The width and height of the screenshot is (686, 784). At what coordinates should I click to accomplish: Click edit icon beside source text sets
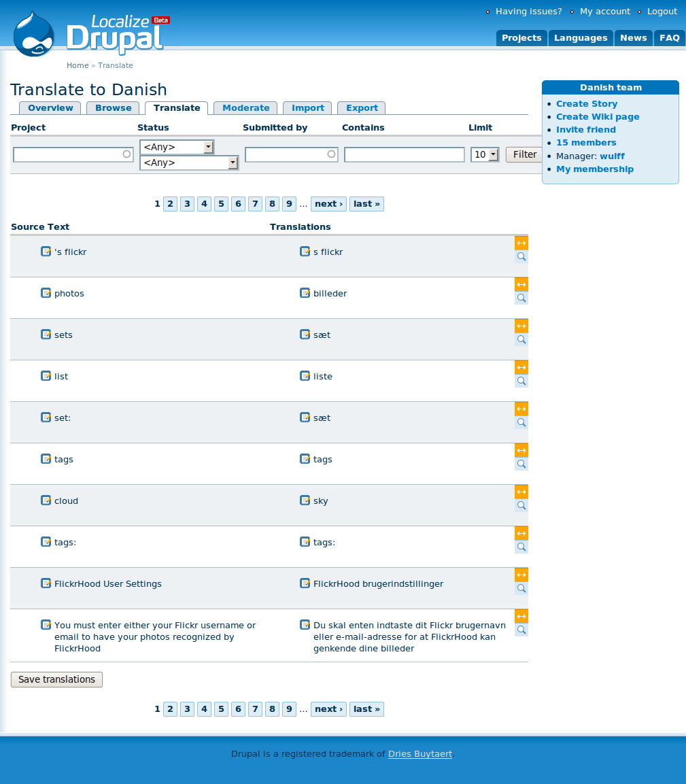click(46, 334)
